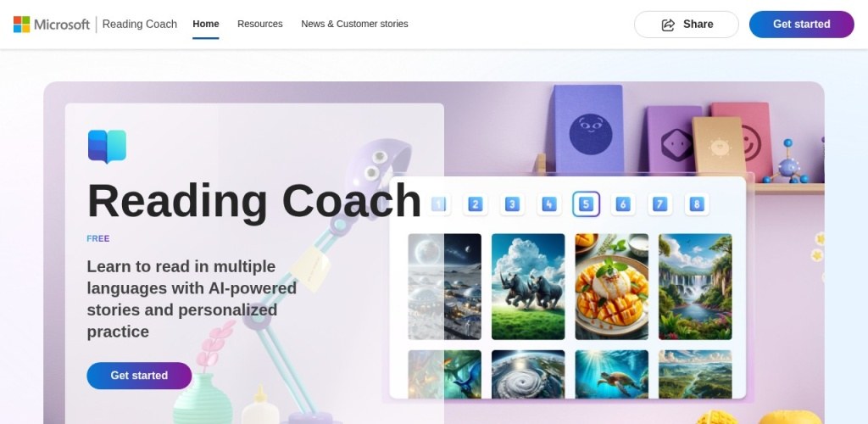The height and width of the screenshot is (424, 868).
Task: Pick the level 4 number tile
Action: click(x=548, y=204)
